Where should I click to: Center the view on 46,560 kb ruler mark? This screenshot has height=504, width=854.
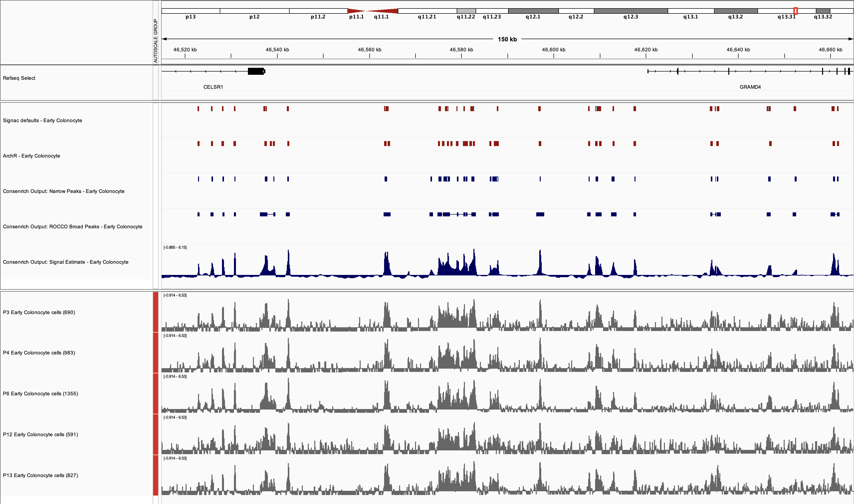369,50
